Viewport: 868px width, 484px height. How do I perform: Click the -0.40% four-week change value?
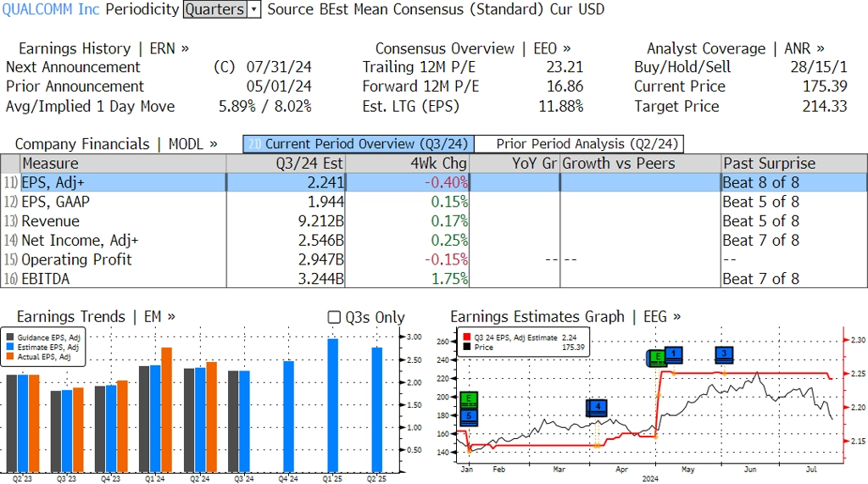pyautogui.click(x=446, y=182)
